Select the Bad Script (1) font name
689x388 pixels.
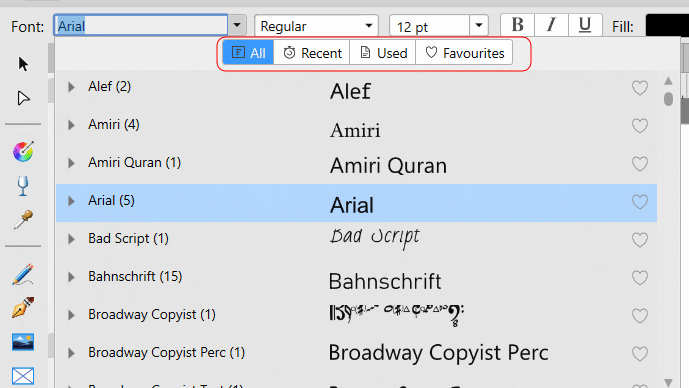tap(128, 239)
